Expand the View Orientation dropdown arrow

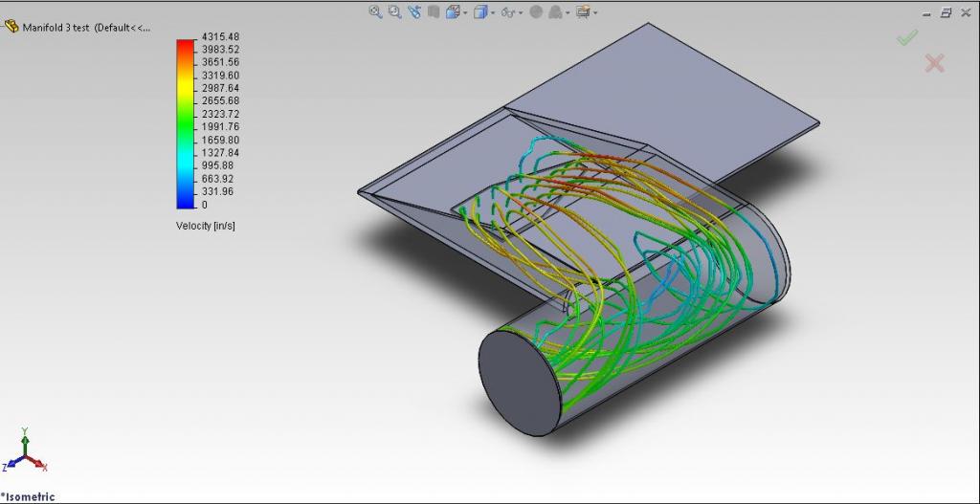click(465, 12)
